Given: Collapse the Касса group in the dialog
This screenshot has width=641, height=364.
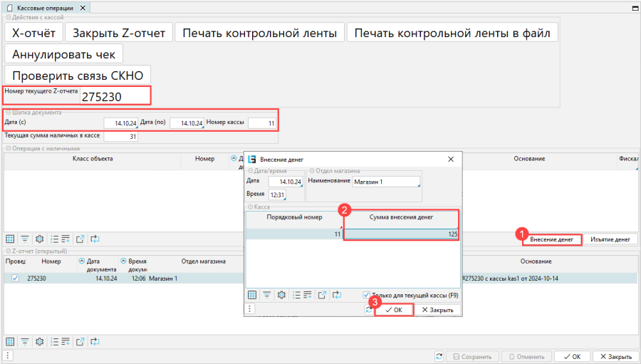Looking at the screenshot, I should (250, 205).
